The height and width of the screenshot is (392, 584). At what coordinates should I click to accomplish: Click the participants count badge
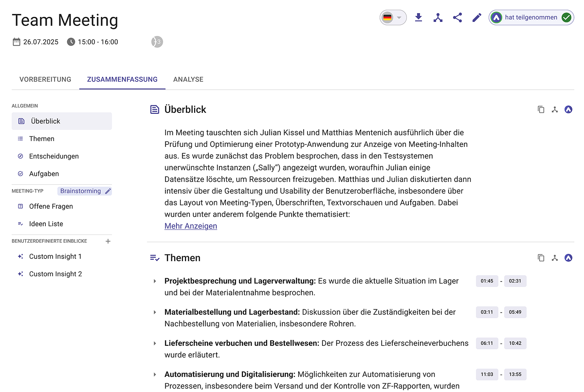tap(157, 42)
